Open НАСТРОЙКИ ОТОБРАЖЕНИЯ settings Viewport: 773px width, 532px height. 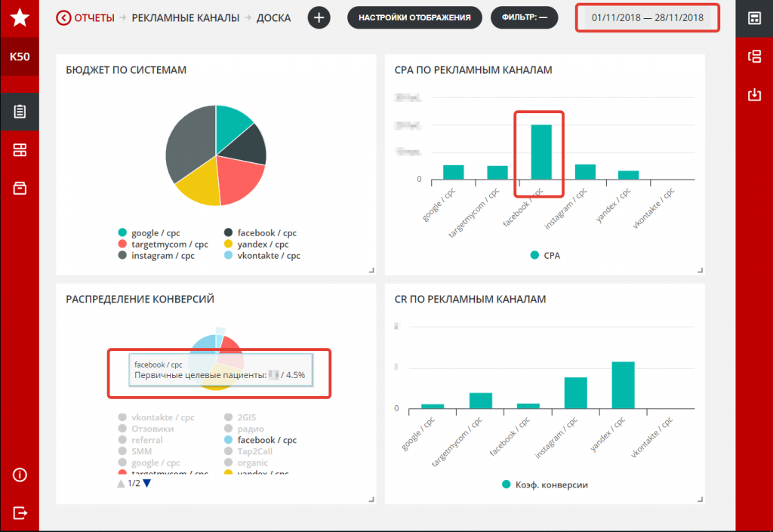tap(414, 18)
